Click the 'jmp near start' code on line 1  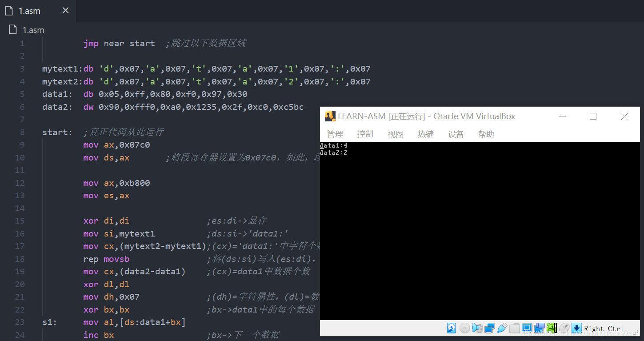tap(119, 44)
